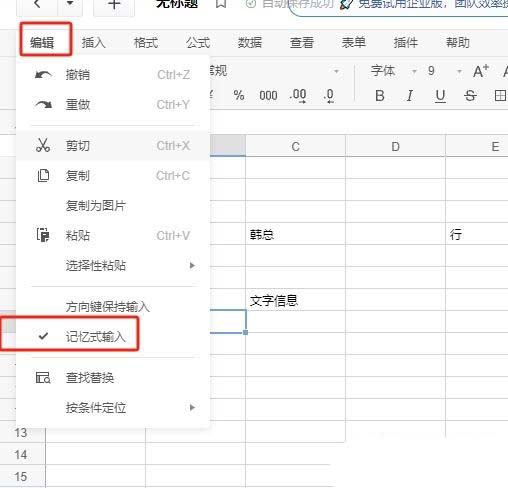Select column E header

(477, 146)
